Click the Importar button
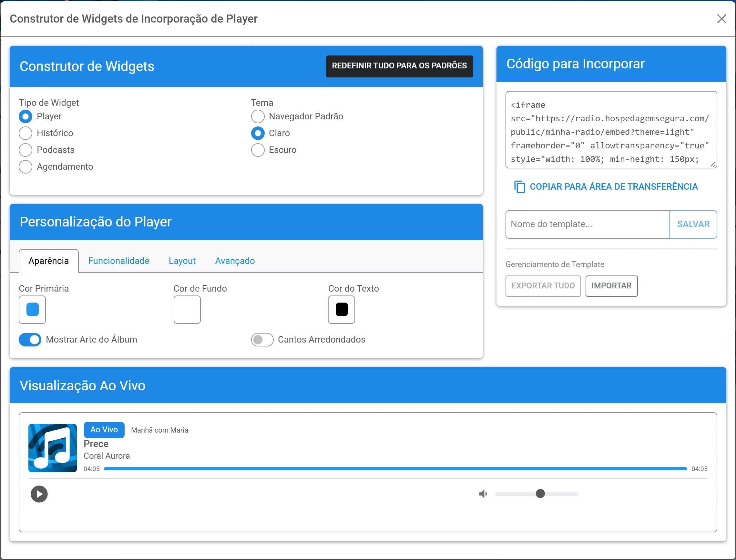 [611, 286]
